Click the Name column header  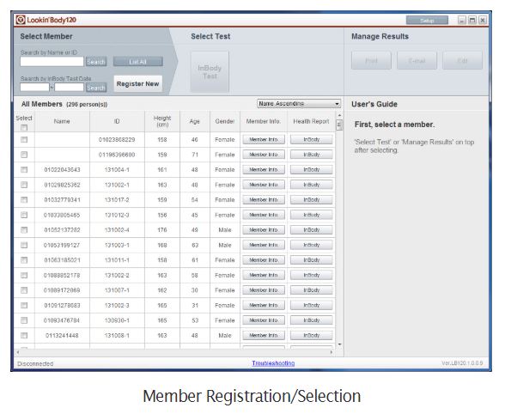pyautogui.click(x=62, y=121)
